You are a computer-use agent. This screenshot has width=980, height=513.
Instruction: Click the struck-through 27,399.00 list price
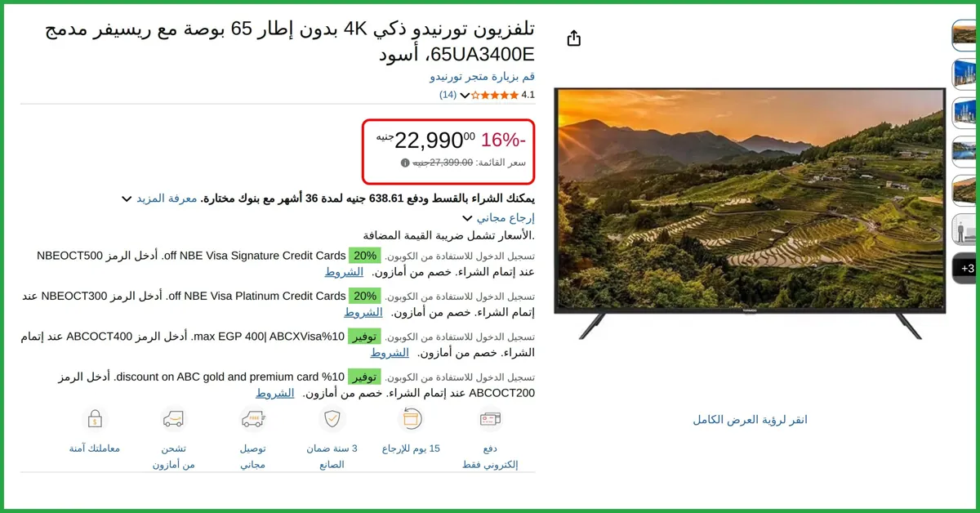[x=443, y=163]
